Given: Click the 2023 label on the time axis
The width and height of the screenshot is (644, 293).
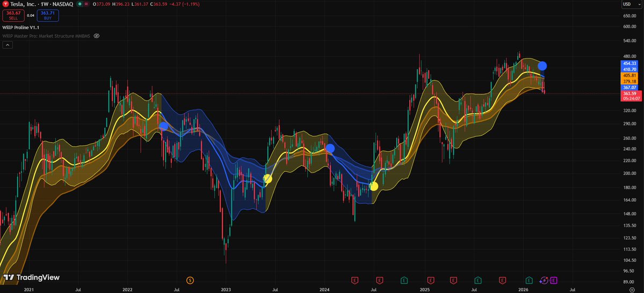Looking at the screenshot, I should click(226, 290).
